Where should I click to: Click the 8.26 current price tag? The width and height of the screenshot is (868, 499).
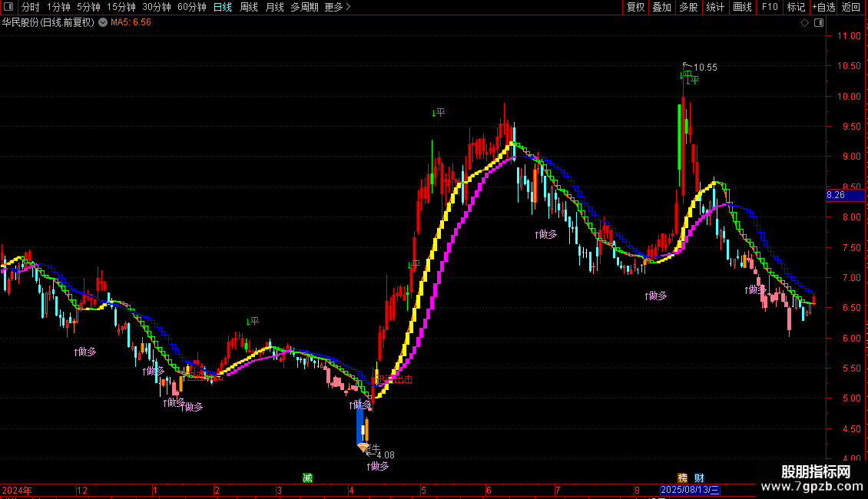pos(845,195)
